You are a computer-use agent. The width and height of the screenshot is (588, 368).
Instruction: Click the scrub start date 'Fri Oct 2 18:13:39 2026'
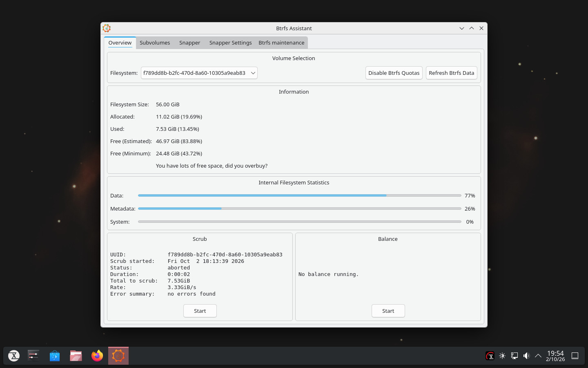206,261
